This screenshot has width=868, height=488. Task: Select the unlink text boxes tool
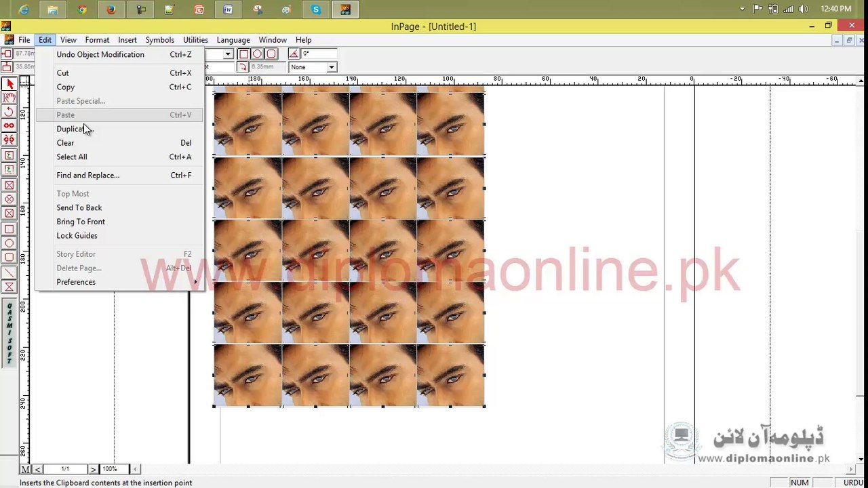pos(9,140)
